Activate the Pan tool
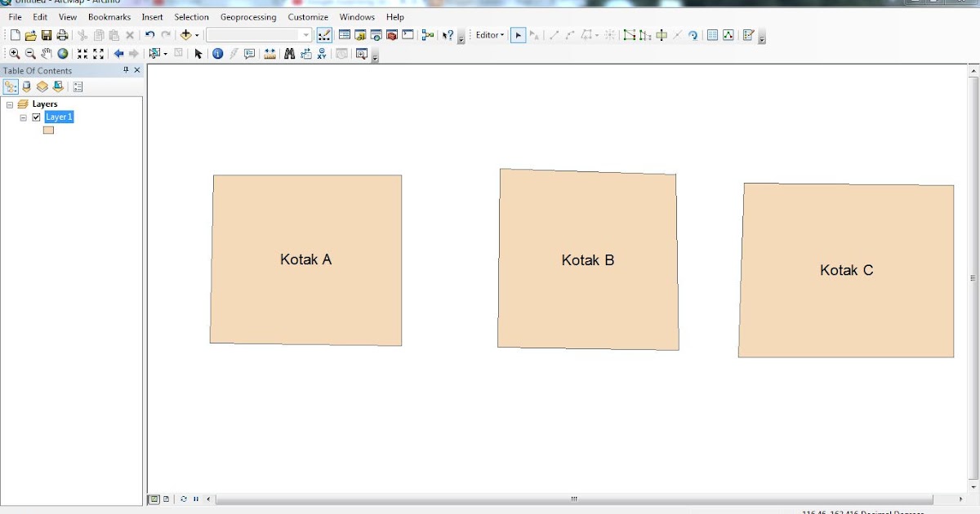The image size is (980, 514). (46, 54)
